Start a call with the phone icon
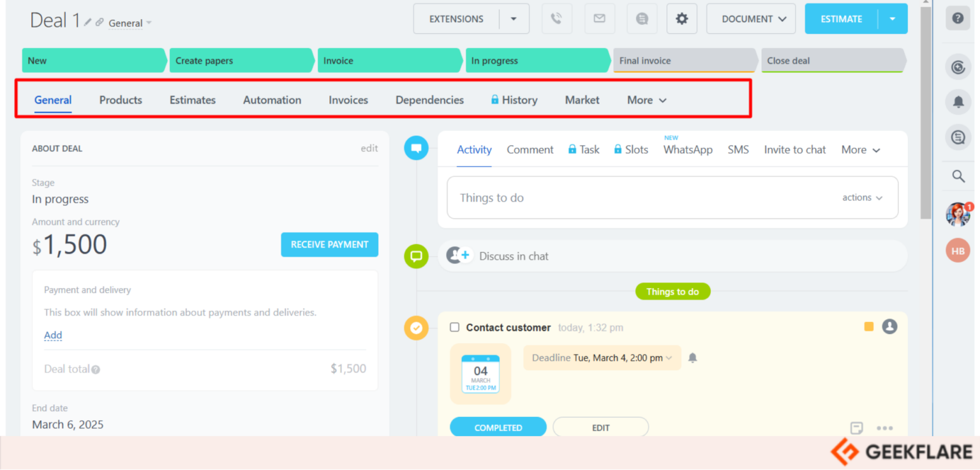This screenshot has width=980, height=470. 557,19
